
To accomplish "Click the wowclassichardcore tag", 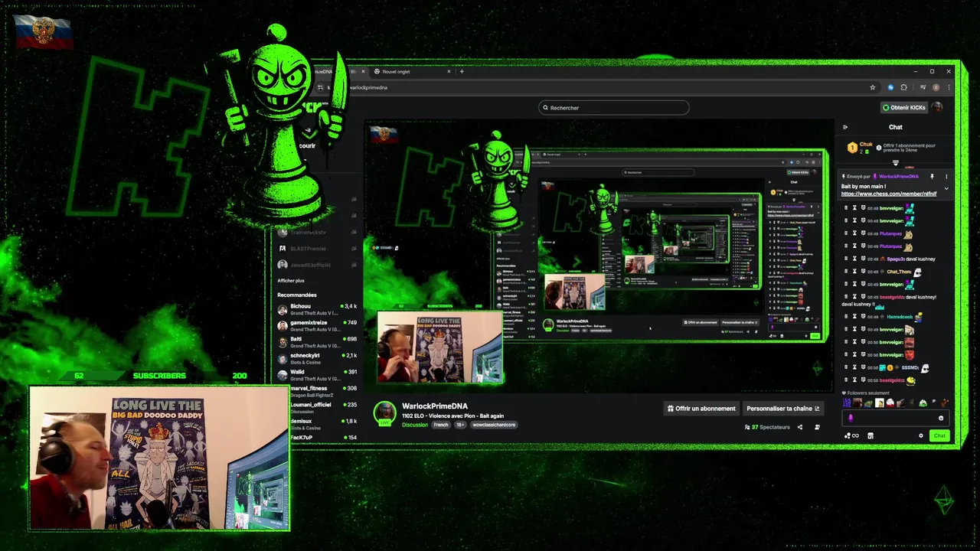I will point(494,425).
